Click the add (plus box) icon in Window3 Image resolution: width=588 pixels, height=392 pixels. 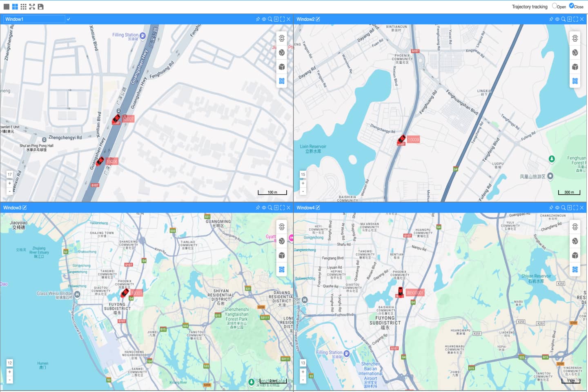point(276,208)
